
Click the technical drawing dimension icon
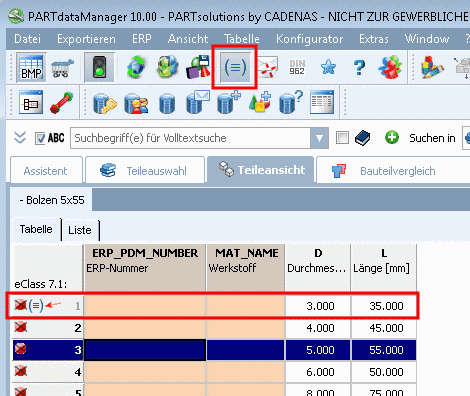point(31,102)
